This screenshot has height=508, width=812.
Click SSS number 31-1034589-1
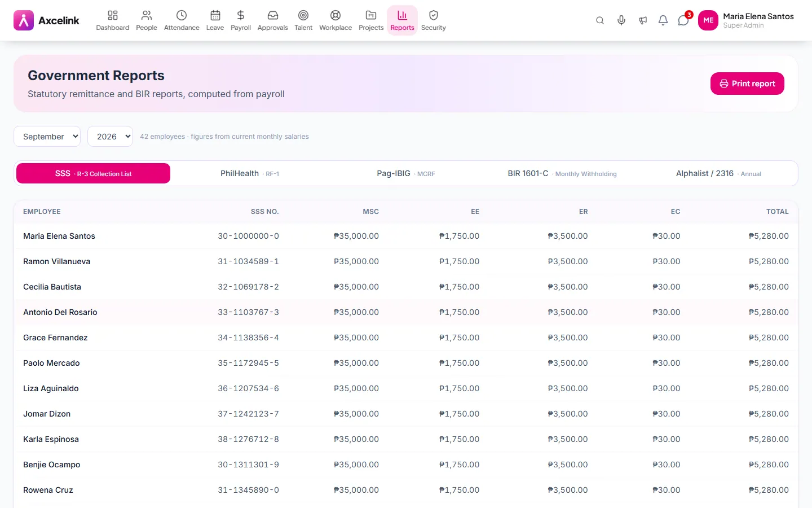pos(248,261)
